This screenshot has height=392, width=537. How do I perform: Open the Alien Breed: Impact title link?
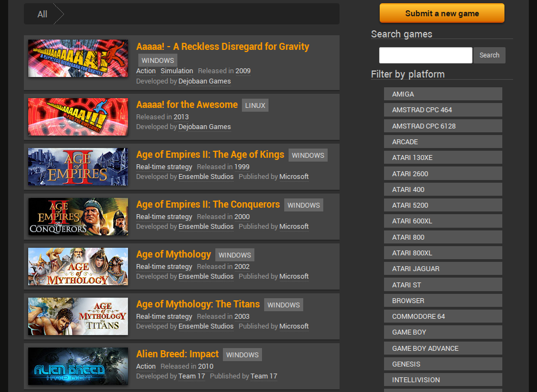click(x=177, y=354)
